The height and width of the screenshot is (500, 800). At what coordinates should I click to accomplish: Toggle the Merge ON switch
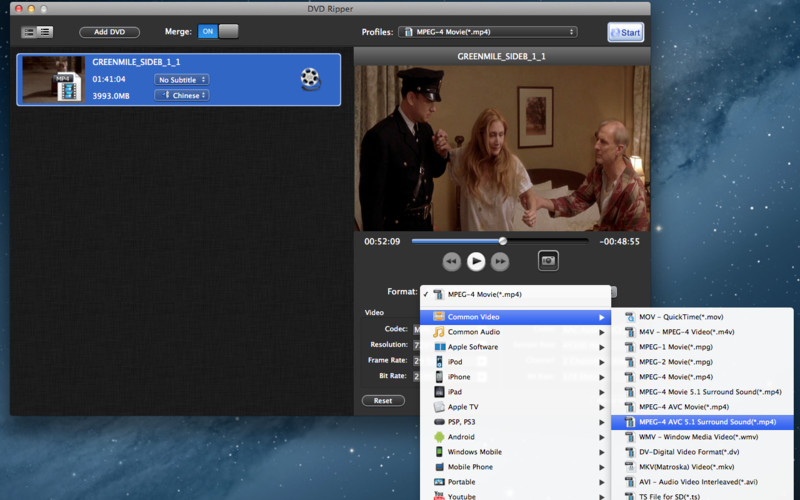click(x=218, y=32)
